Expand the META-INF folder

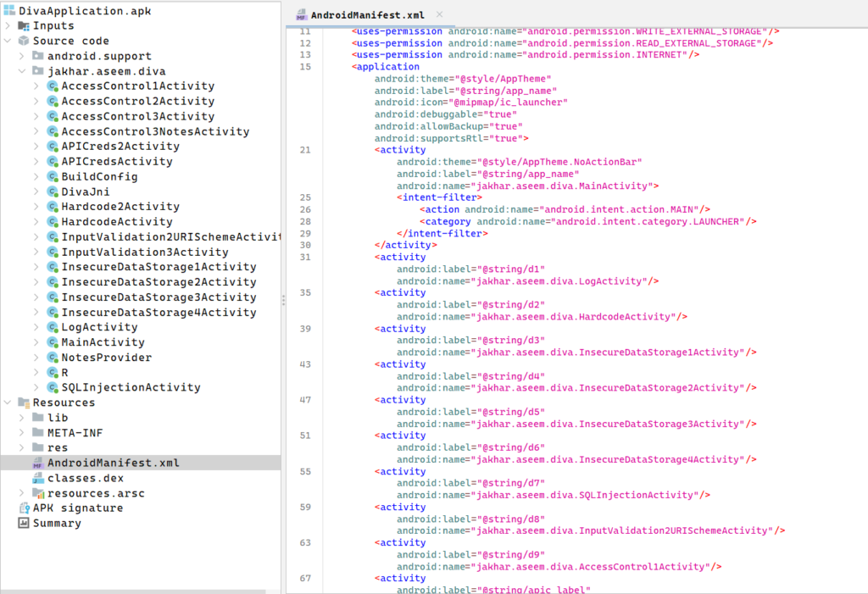point(22,433)
